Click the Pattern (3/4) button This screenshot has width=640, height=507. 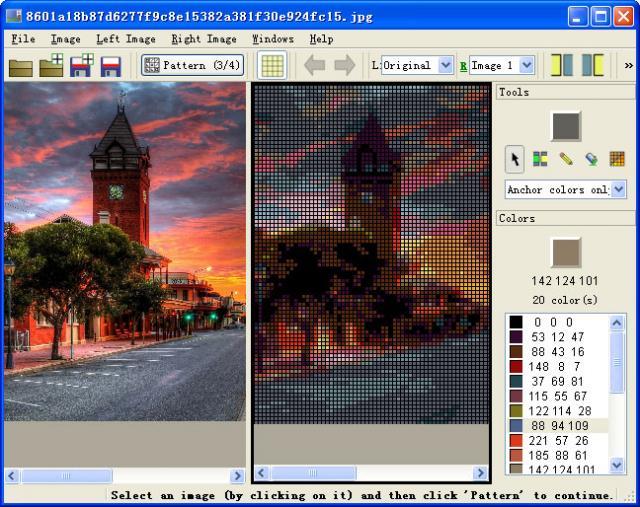pos(192,66)
